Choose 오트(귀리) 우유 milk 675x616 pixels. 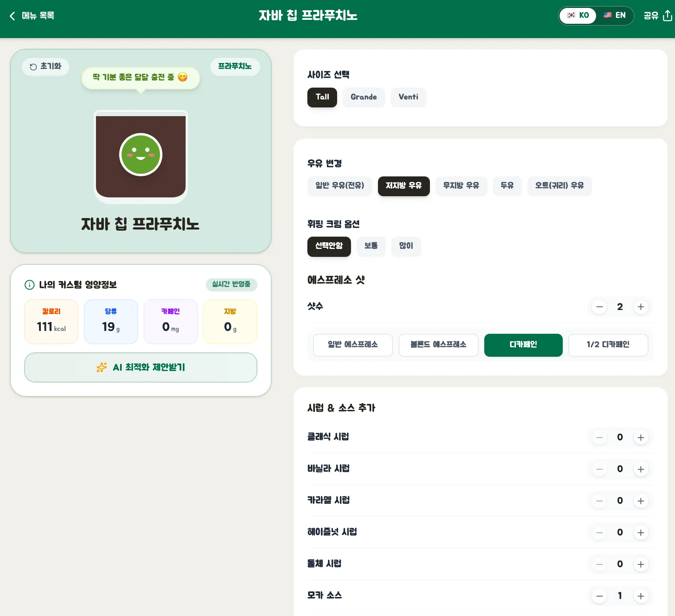pos(560,186)
